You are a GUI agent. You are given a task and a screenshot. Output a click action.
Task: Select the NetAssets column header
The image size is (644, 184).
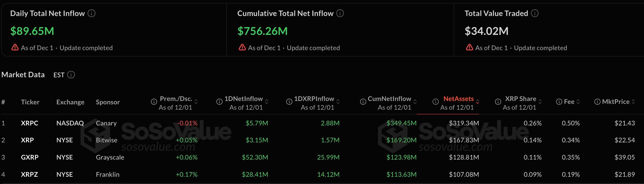click(x=458, y=99)
